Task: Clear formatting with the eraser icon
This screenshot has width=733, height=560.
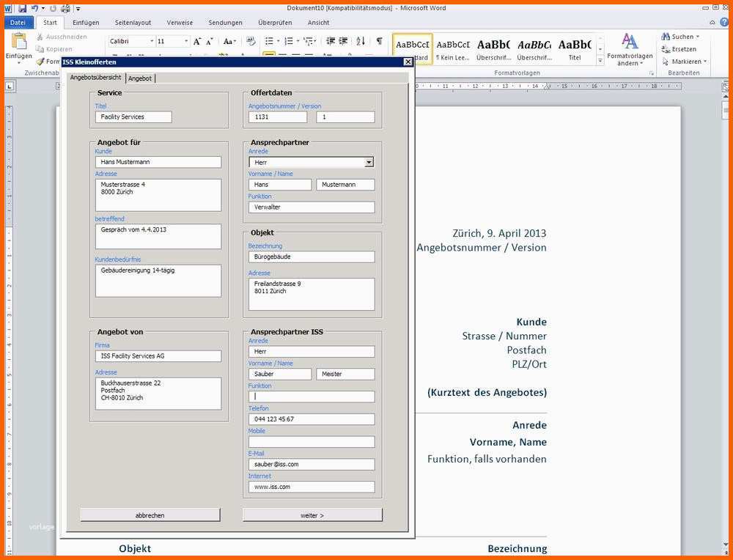Action: [251, 42]
